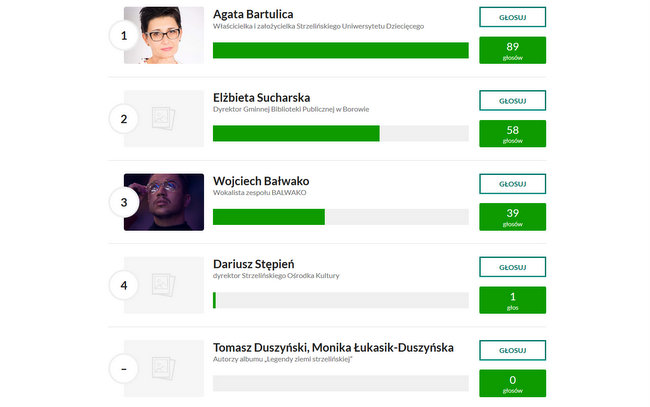Click the dash rank badge of last candidate

pos(124,369)
